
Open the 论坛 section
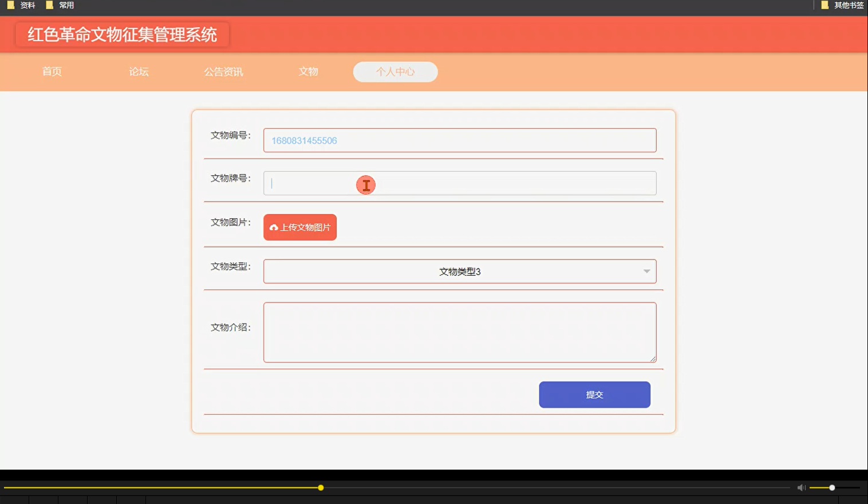point(138,72)
